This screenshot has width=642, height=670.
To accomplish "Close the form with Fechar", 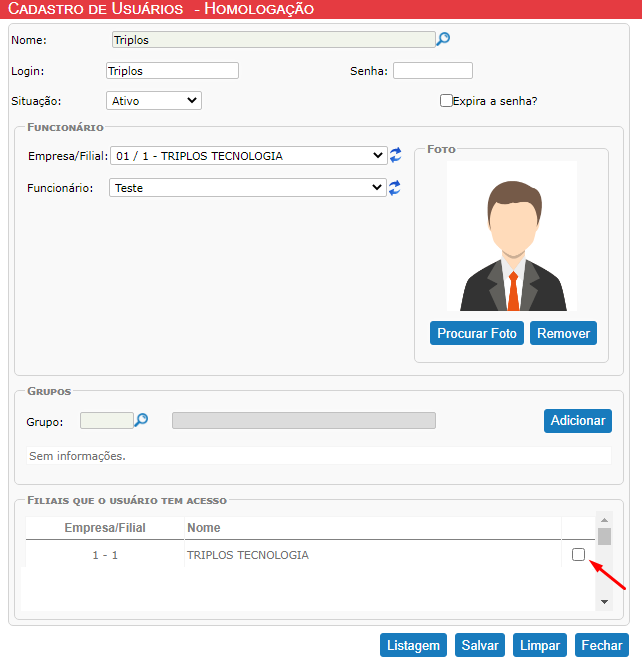I will [x=602, y=645].
